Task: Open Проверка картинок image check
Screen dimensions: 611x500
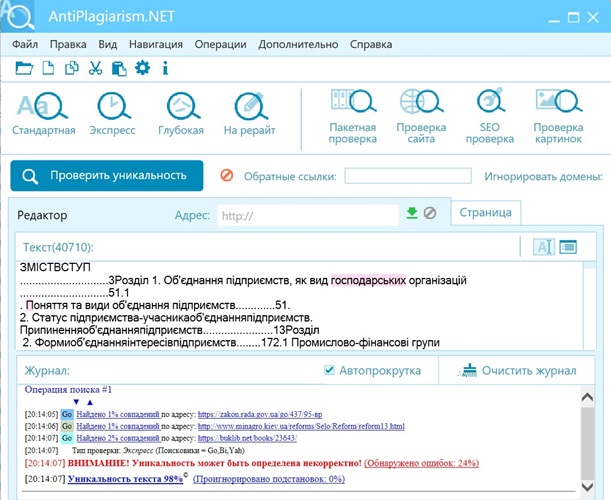Action: (x=558, y=117)
